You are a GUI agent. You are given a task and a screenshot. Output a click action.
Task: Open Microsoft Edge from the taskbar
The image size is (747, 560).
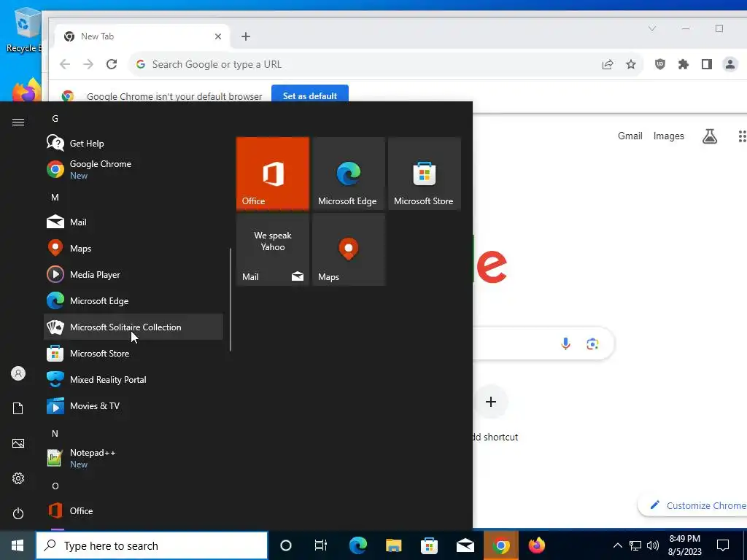357,545
